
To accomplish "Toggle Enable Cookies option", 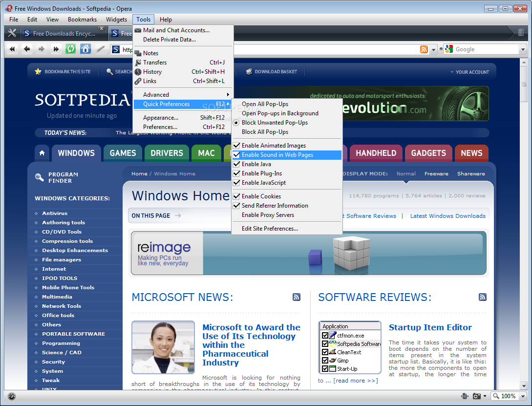I will click(287, 196).
